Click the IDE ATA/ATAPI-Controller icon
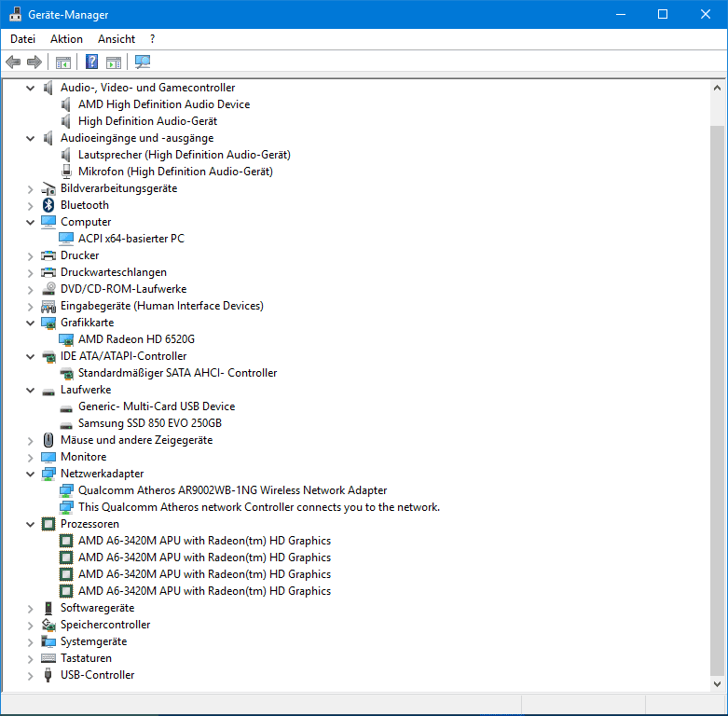728x716 pixels. point(48,356)
